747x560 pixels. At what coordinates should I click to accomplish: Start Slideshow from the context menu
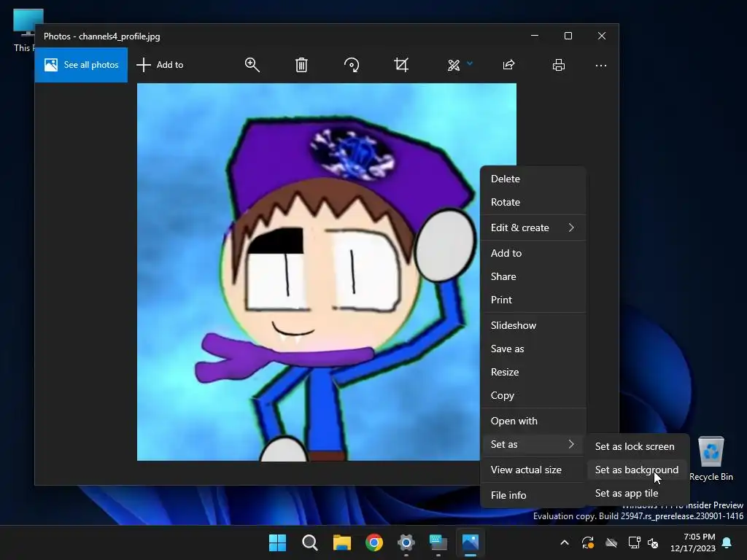click(x=533, y=325)
